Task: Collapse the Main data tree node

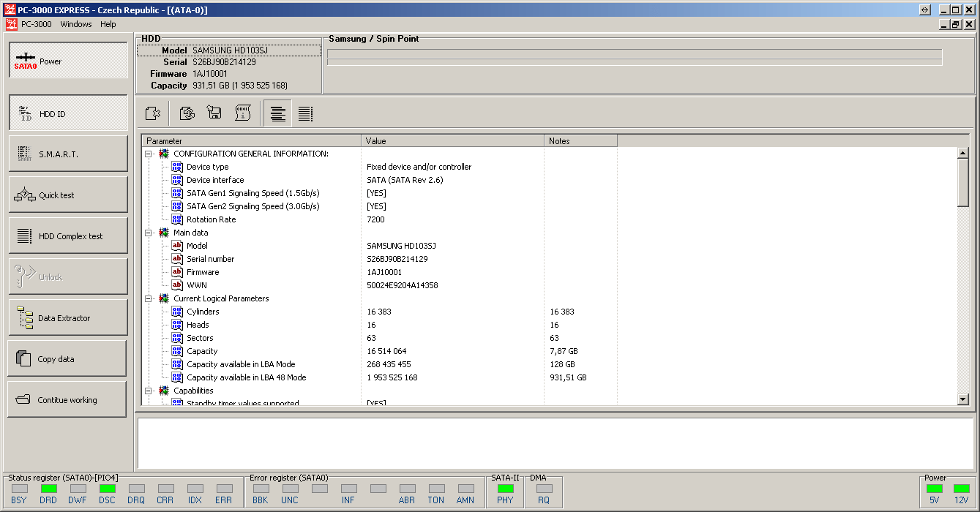Action: point(149,233)
